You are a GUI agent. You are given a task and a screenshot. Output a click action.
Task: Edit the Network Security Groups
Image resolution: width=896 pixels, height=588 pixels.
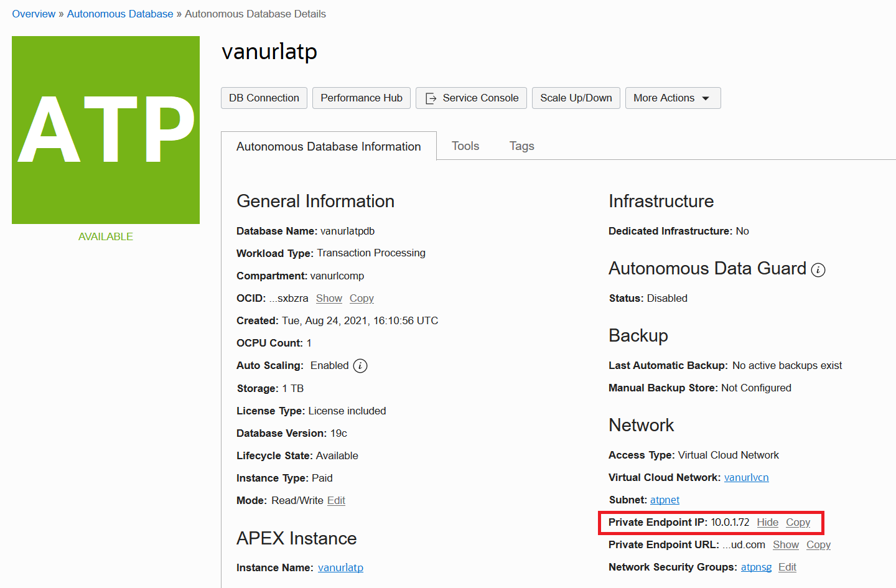(787, 567)
